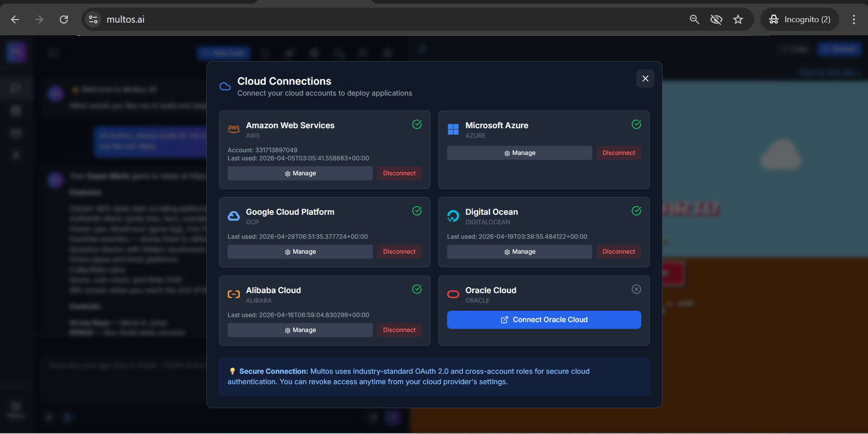Open site information icon in address bar

93,19
